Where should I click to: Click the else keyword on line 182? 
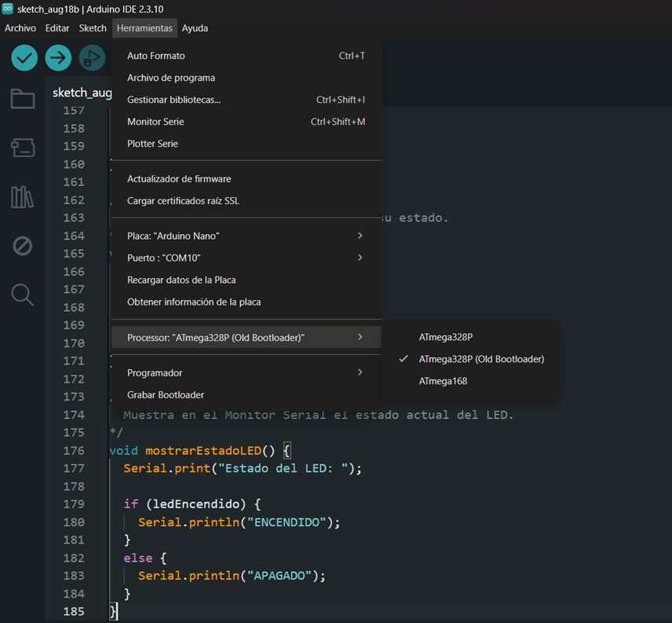click(x=138, y=558)
